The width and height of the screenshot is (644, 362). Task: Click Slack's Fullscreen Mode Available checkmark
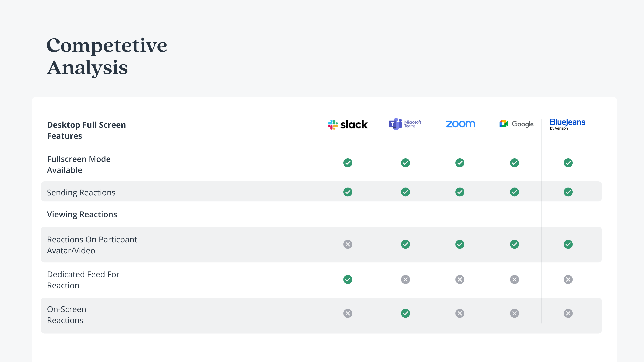pos(348,163)
